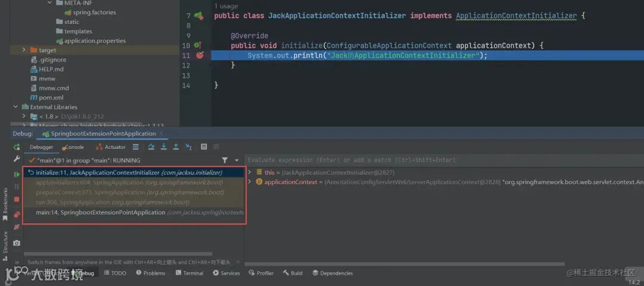Focus the Evaluate expression input field

click(444, 160)
